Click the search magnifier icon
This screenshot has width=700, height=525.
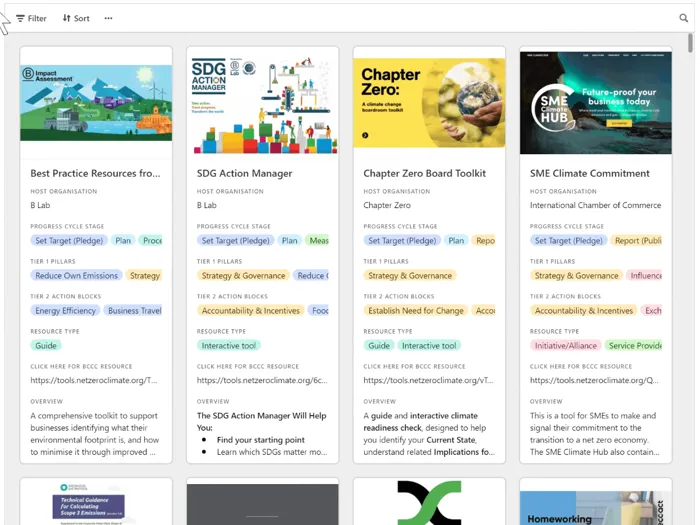pyautogui.click(x=683, y=18)
